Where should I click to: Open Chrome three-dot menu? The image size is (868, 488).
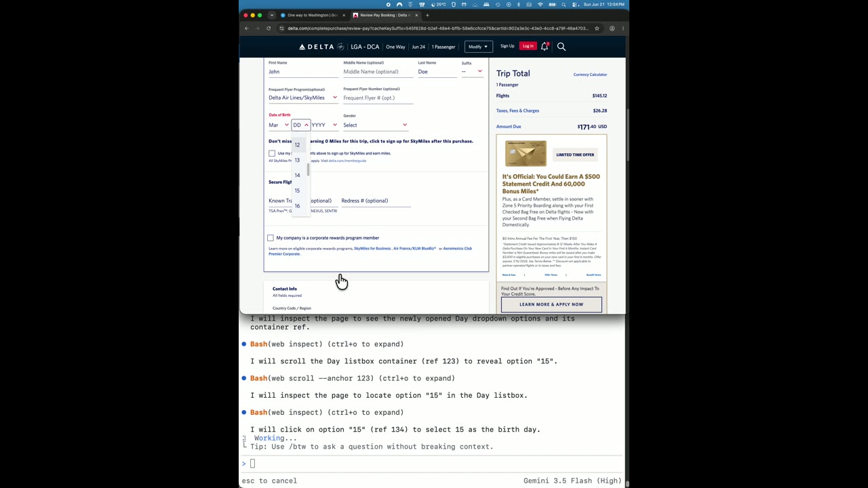(x=623, y=28)
